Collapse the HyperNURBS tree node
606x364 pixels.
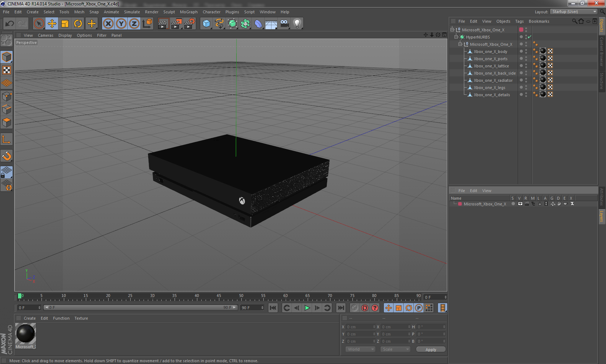(x=456, y=37)
